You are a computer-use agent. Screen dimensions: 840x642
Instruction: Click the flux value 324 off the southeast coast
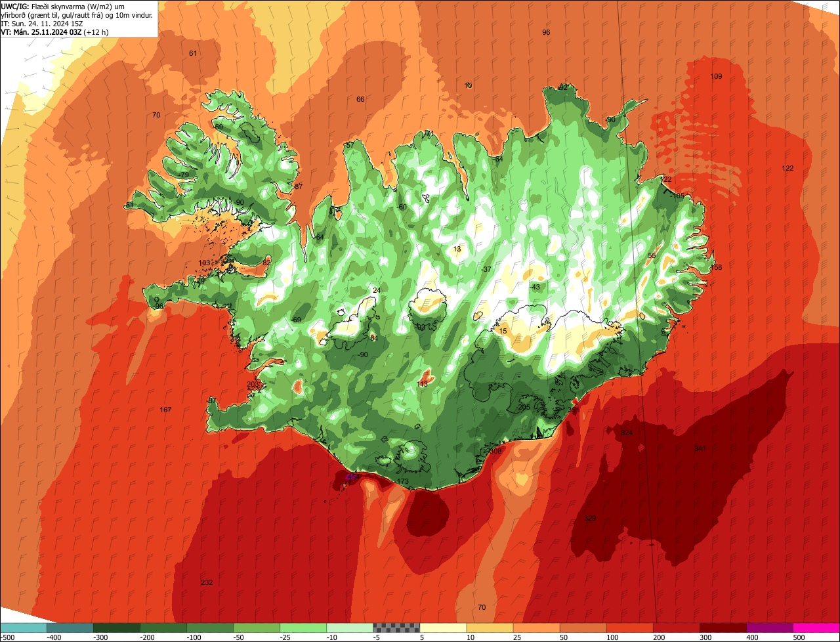click(627, 433)
